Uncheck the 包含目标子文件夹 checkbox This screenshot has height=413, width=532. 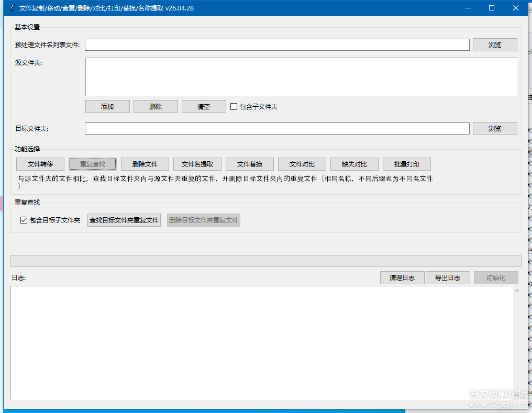coord(24,220)
